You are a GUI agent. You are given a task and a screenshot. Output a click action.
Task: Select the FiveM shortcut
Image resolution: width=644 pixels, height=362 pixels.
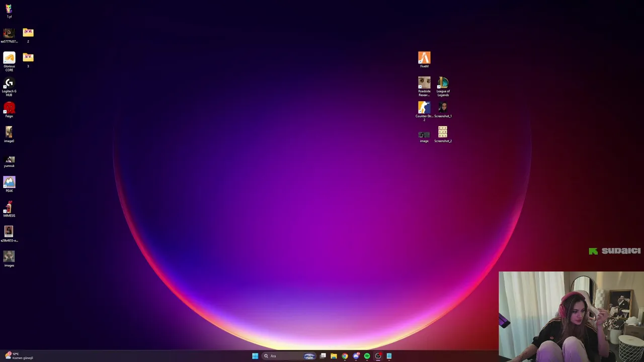click(424, 60)
